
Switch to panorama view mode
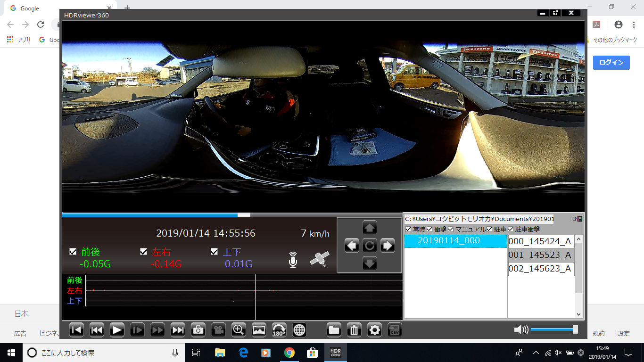[x=259, y=330]
